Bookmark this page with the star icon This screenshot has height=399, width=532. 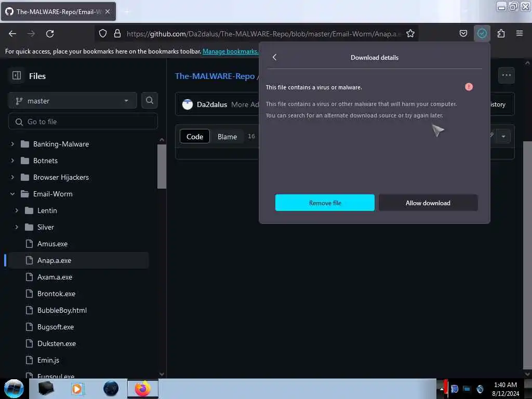410,33
